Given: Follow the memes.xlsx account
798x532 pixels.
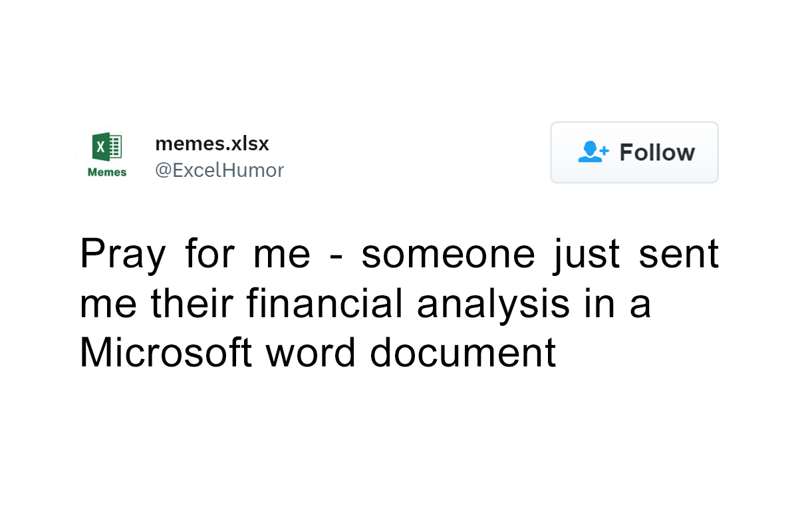Looking at the screenshot, I should click(x=634, y=152).
